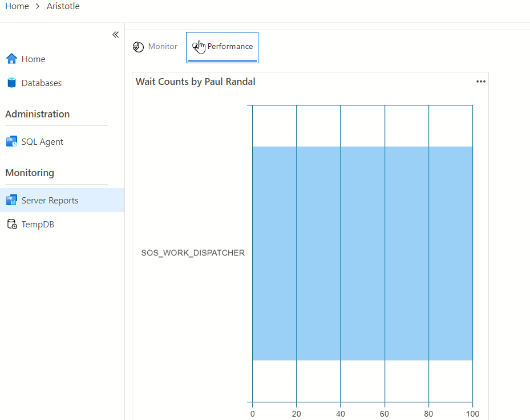Click the SOS_WORK_DISPATCHER blue bar
The image size is (530, 420).
coord(362,253)
